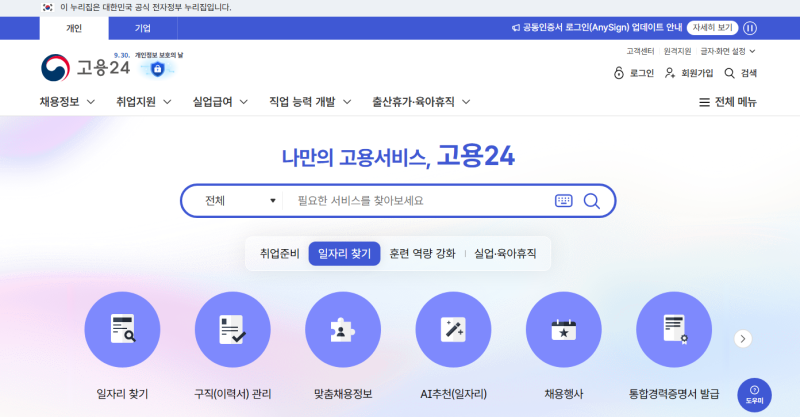Click the 채용행사 label
The width and height of the screenshot is (800, 417).
coord(564,394)
